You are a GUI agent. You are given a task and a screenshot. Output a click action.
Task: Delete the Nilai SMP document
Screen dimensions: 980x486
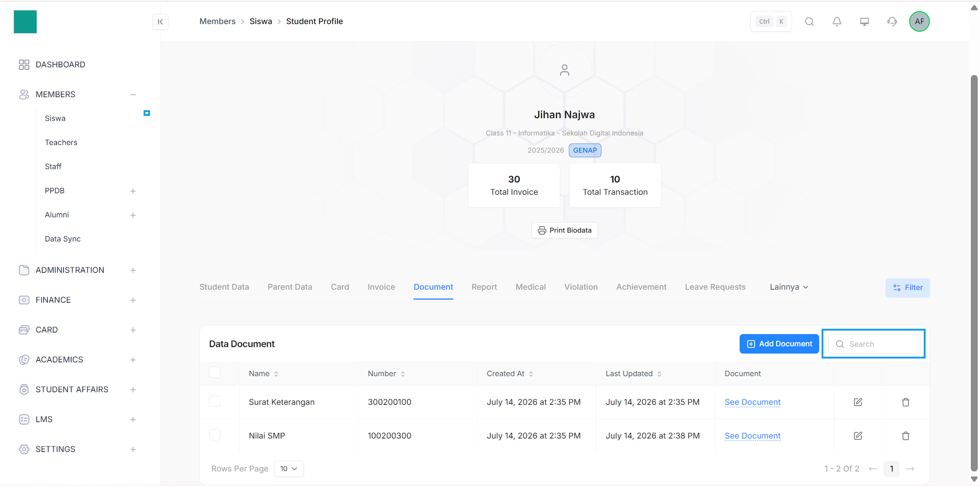pyautogui.click(x=905, y=435)
